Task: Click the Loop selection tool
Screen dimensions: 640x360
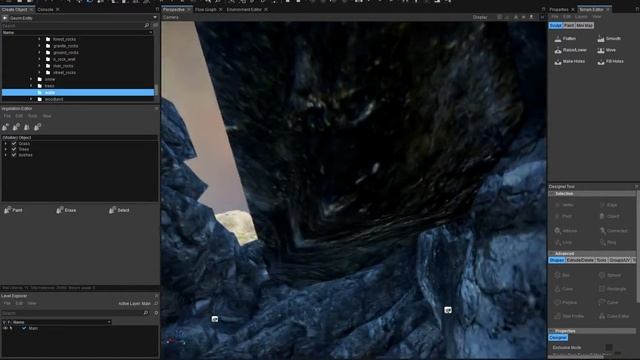Action: point(563,242)
